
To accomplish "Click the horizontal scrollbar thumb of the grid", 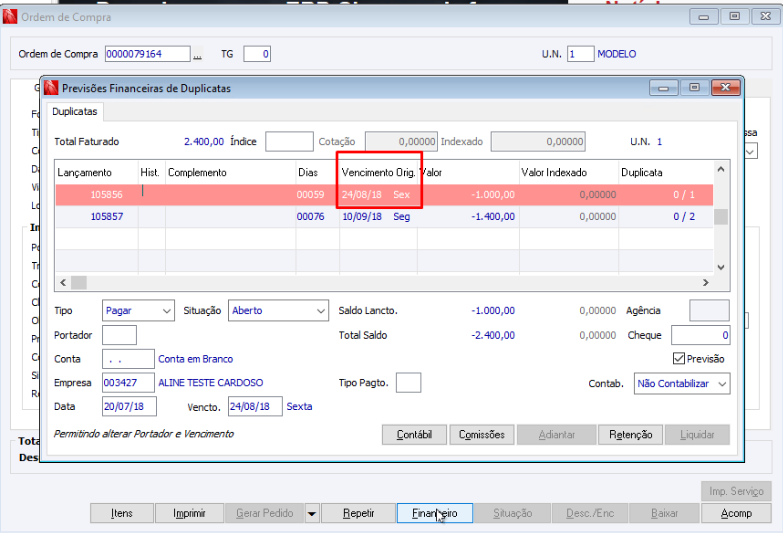I will [79, 283].
